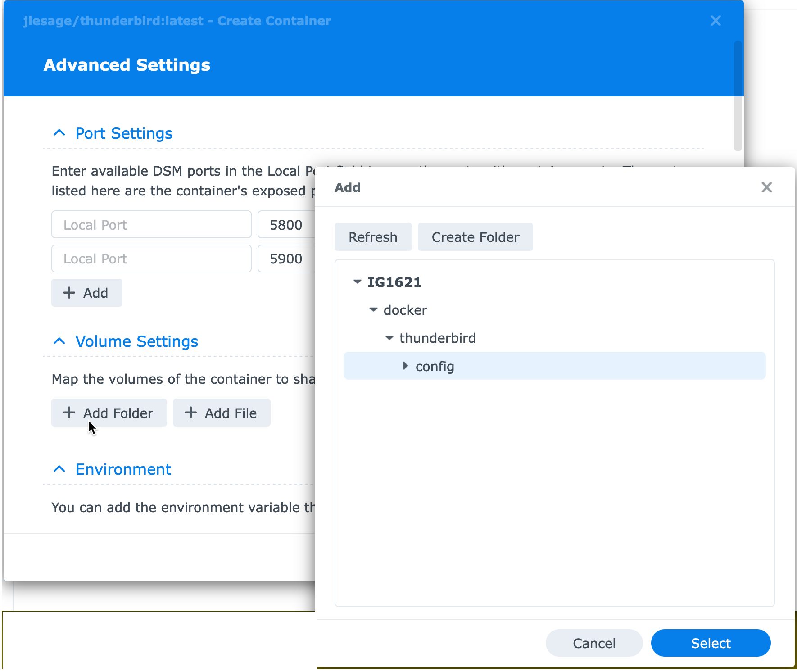Collapse the thunderbird folder arrow

389,337
